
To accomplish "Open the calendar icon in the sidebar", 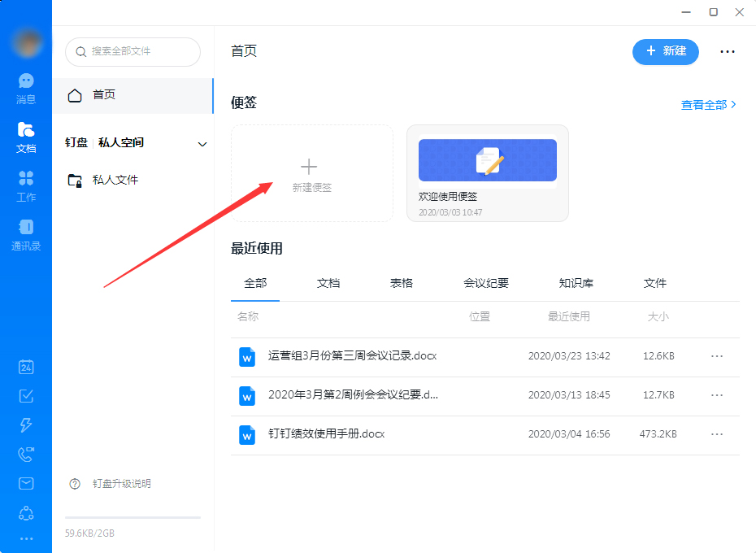I will tap(25, 367).
